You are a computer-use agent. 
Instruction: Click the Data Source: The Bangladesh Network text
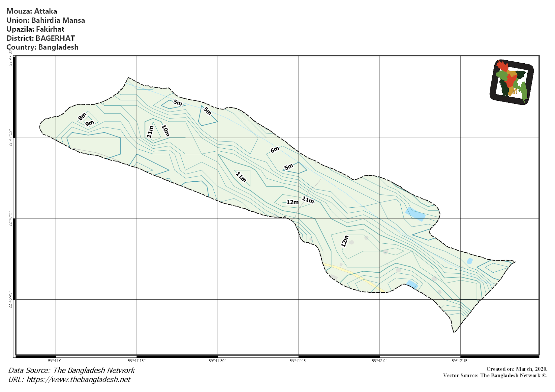pos(71,370)
